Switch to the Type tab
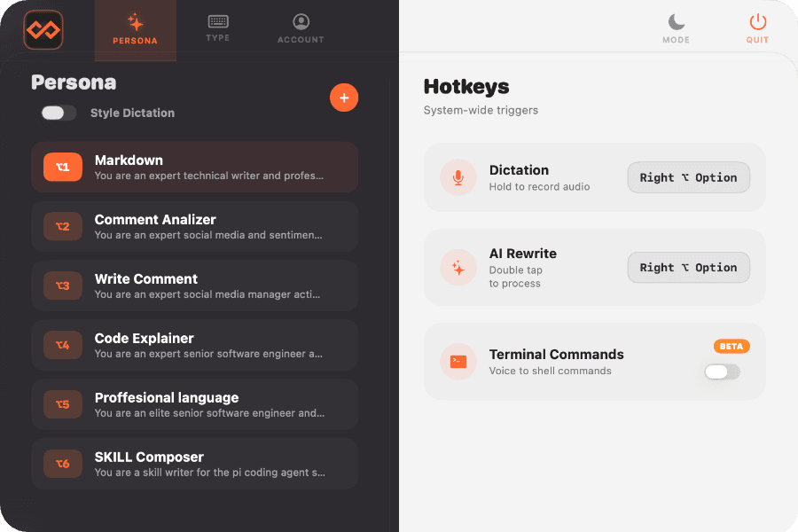Viewport: 798px width, 532px height. [x=218, y=28]
